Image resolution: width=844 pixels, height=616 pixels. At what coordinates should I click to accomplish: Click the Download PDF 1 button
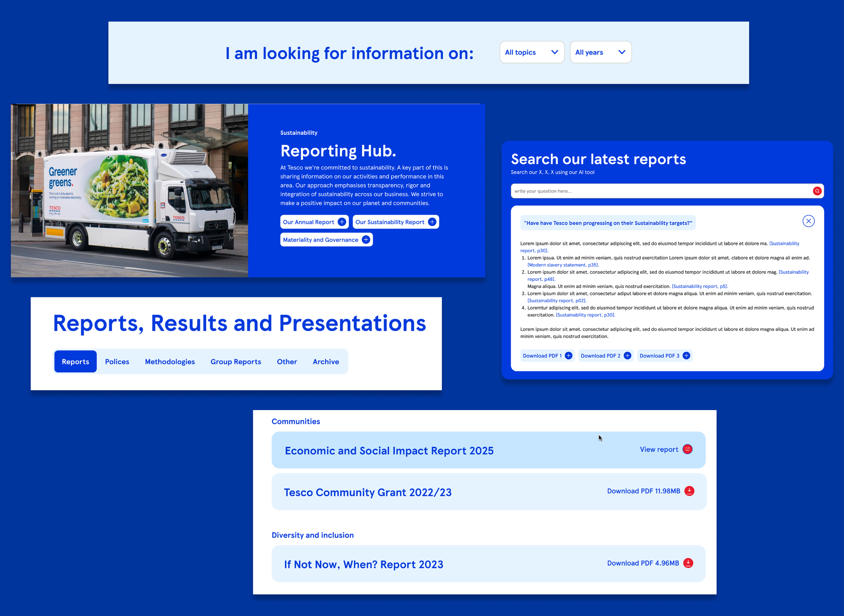[547, 356]
